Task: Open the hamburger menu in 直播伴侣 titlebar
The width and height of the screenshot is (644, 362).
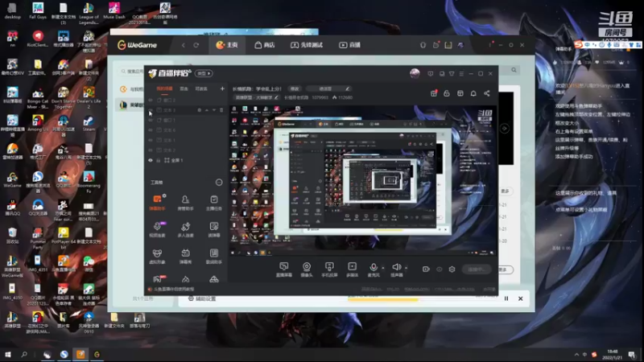Action: [461, 74]
